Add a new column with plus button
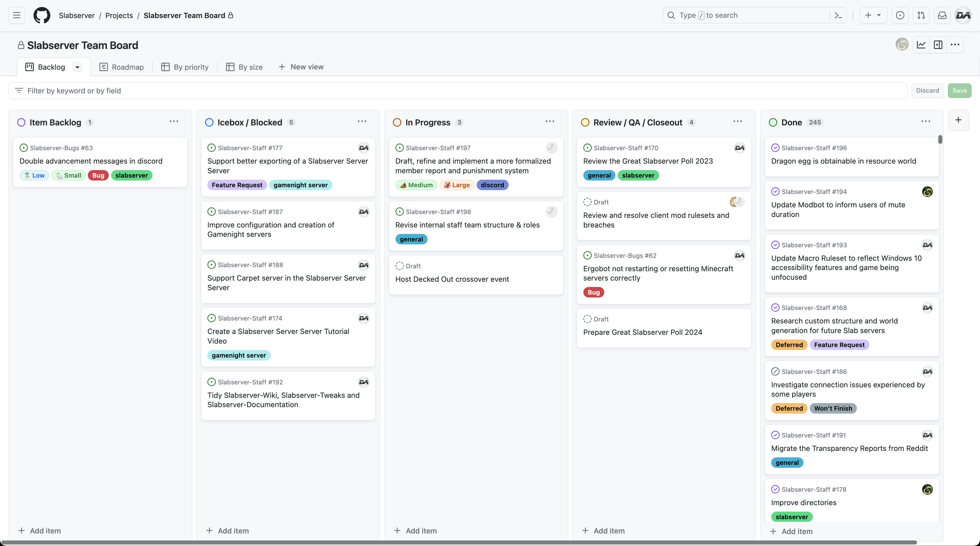This screenshot has height=546, width=980. [958, 120]
